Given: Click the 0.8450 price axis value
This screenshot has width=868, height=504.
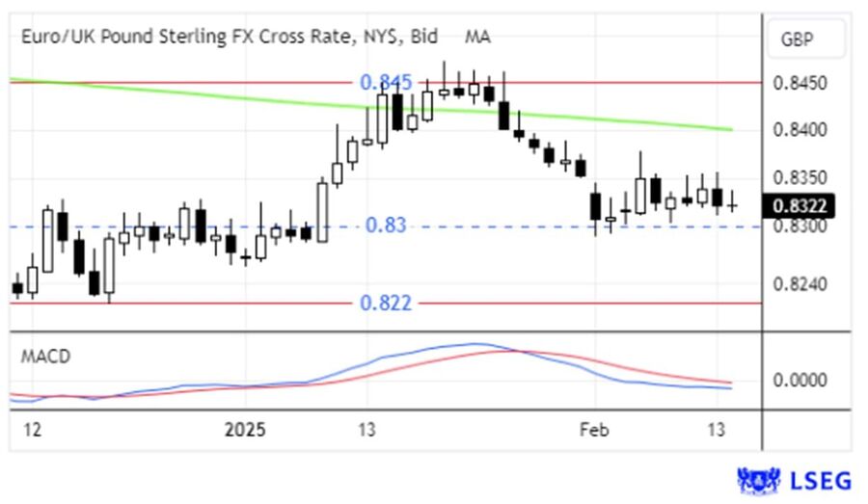Looking at the screenshot, I should pos(799,84).
